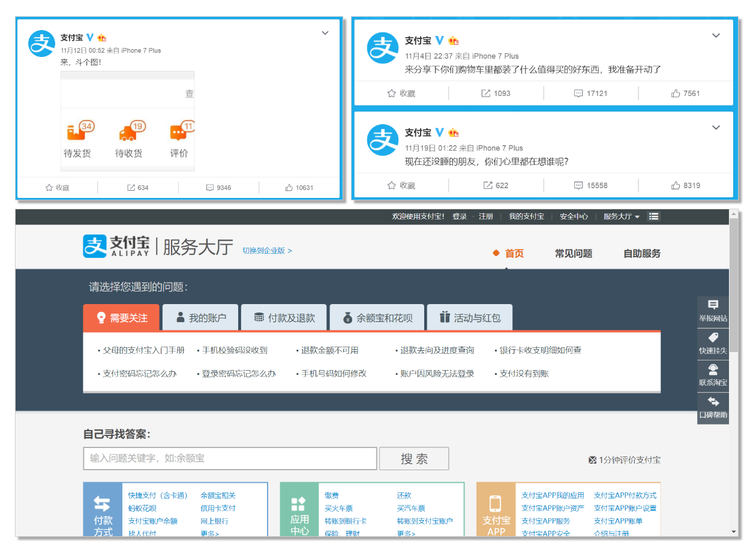Click the comment icon showing 15558
This screenshot has width=756, height=559.
578,185
